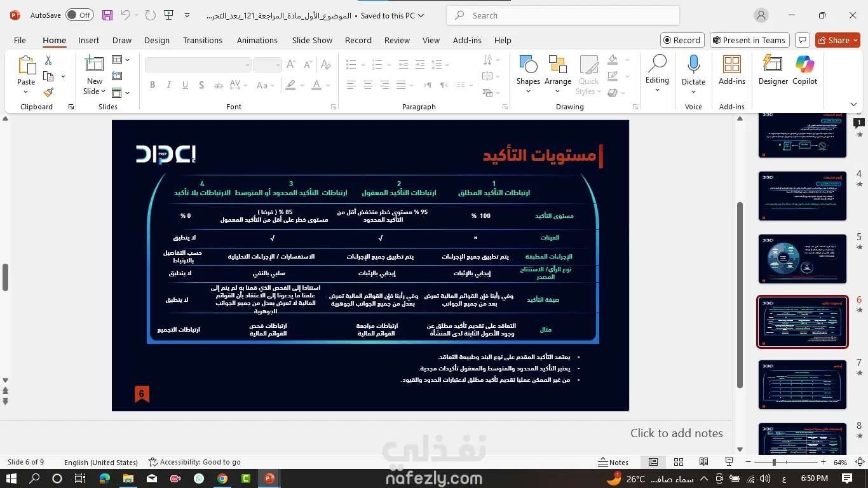Undo the last action
868x488 pixels.
click(x=126, y=15)
